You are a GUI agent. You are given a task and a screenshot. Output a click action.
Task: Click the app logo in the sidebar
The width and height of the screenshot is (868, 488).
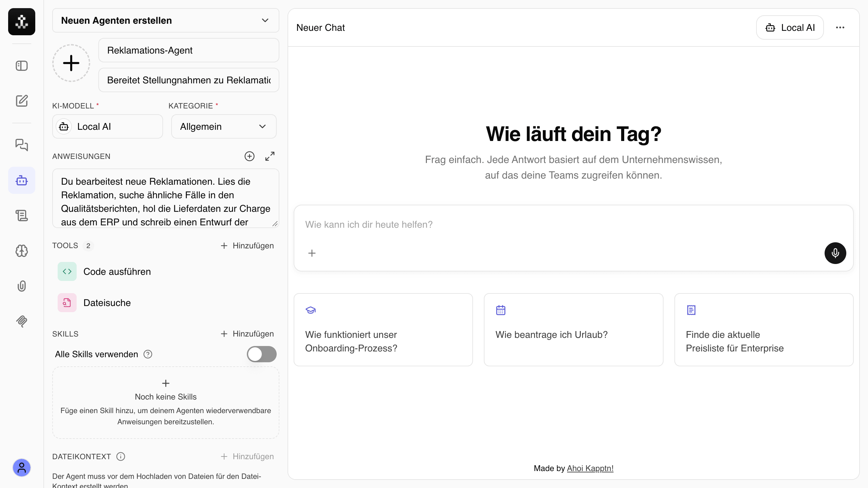[x=22, y=22]
